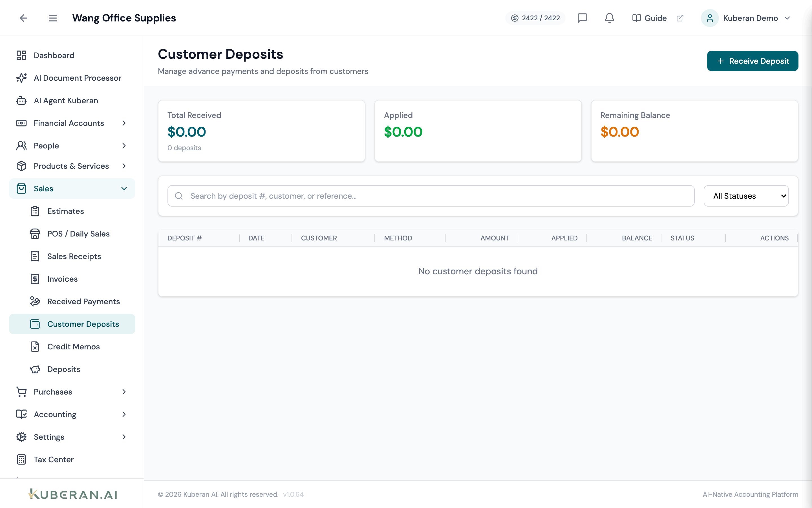Click the Kuberan.AI logo
The image size is (812, 508).
[72, 494]
